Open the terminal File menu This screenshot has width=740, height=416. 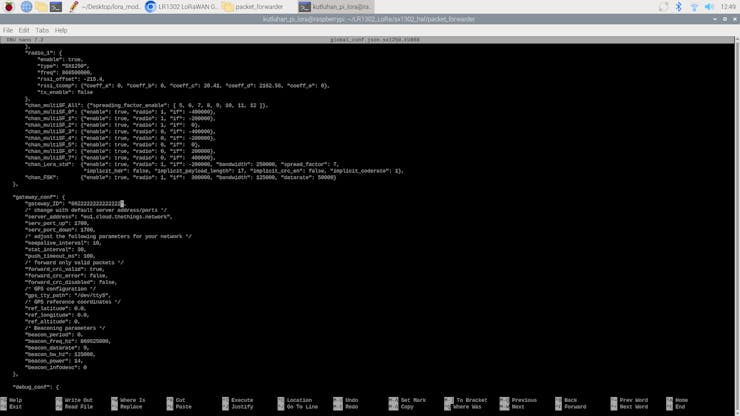click(8, 30)
